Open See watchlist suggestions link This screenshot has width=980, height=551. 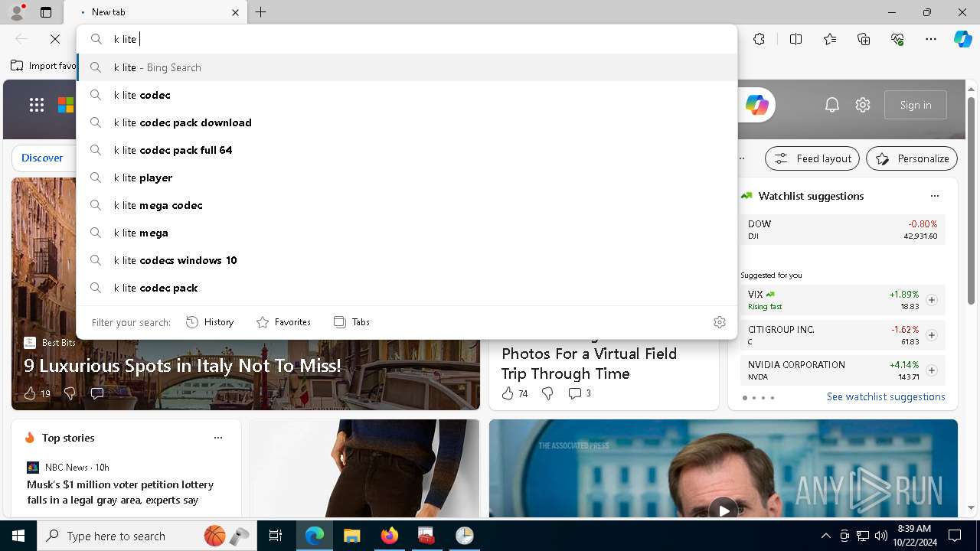pos(886,396)
